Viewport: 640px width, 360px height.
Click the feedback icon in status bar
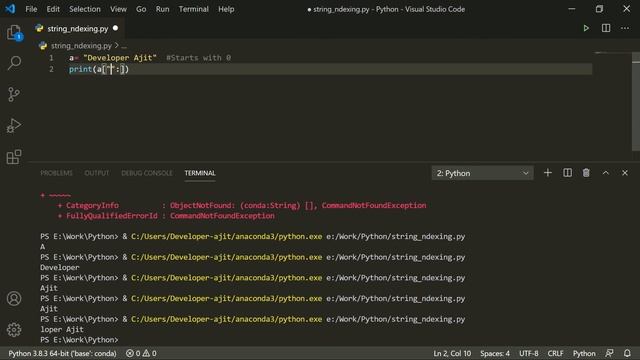click(609, 353)
